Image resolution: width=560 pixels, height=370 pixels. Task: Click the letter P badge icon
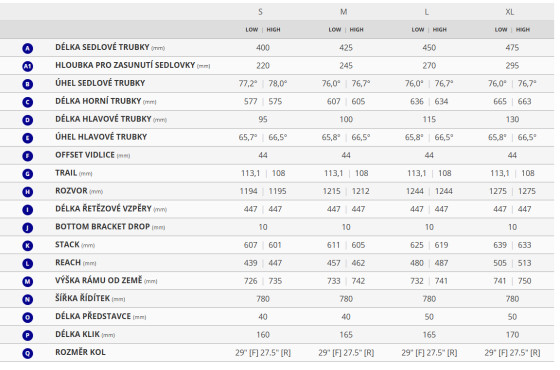(x=28, y=335)
